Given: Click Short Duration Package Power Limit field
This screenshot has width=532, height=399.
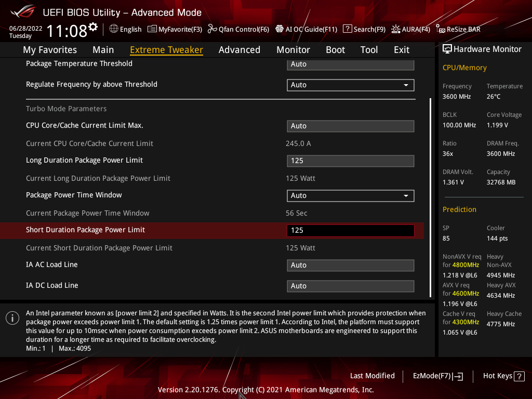Looking at the screenshot, I should tap(351, 230).
